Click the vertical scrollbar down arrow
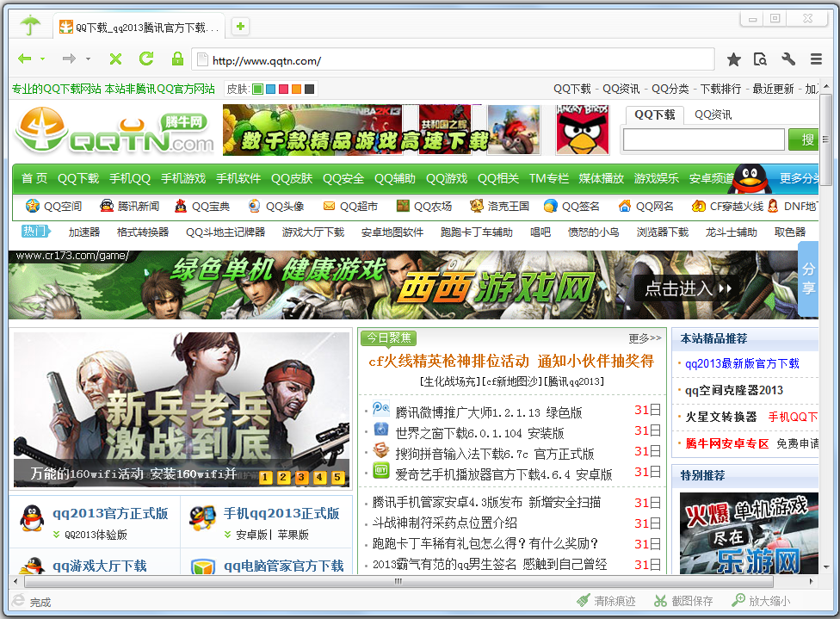Image resolution: width=840 pixels, height=619 pixels. click(825, 567)
